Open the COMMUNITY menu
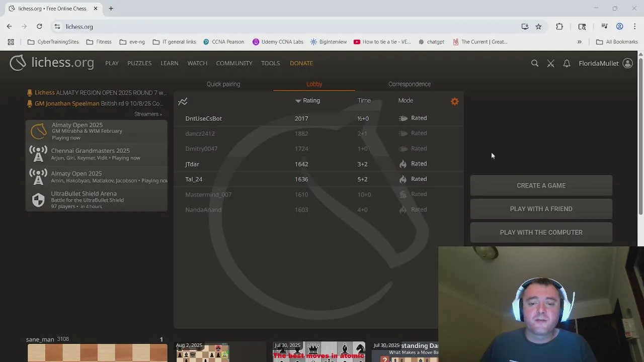 [234, 63]
